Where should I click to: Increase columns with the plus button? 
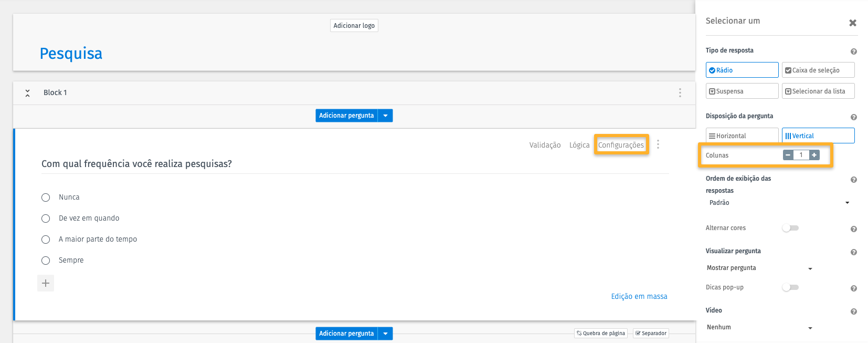[814, 155]
